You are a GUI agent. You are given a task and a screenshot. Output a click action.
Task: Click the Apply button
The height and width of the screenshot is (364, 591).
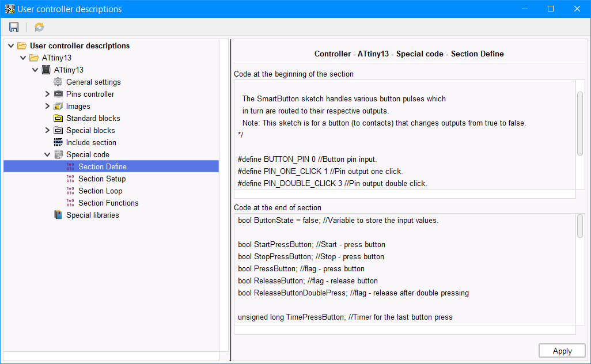coord(562,351)
